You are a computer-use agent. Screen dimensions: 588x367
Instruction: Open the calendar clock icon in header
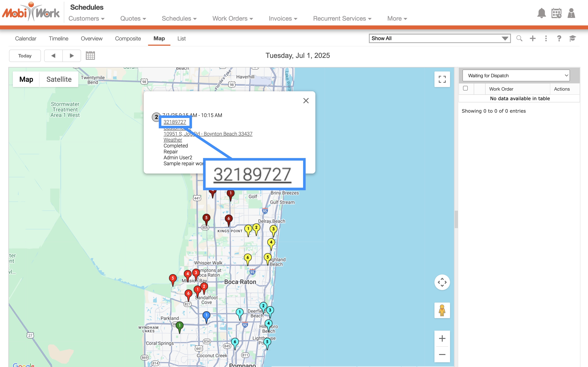556,13
